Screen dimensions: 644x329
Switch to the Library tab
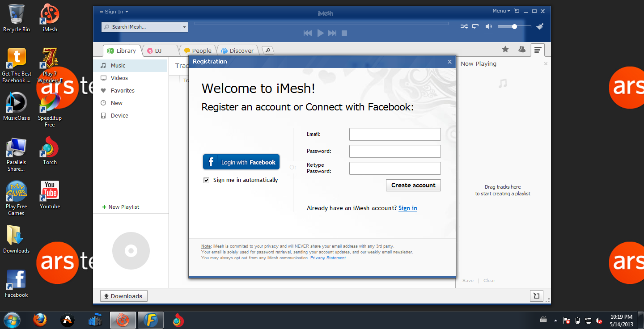pyautogui.click(x=122, y=51)
